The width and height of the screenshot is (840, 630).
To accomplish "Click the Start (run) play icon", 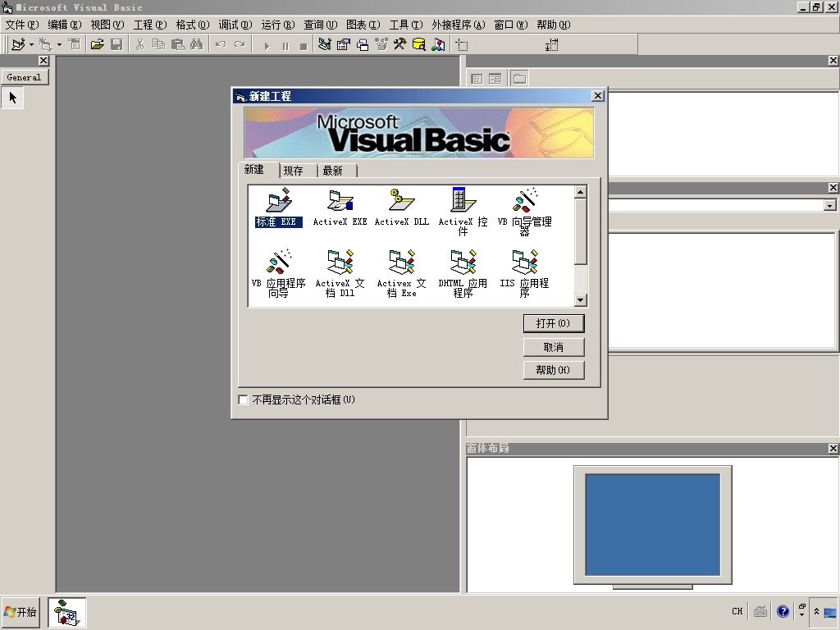I will pos(267,46).
